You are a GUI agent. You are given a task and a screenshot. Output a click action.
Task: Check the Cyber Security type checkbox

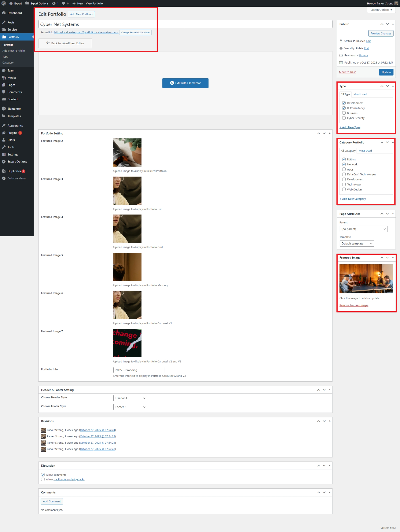344,118
